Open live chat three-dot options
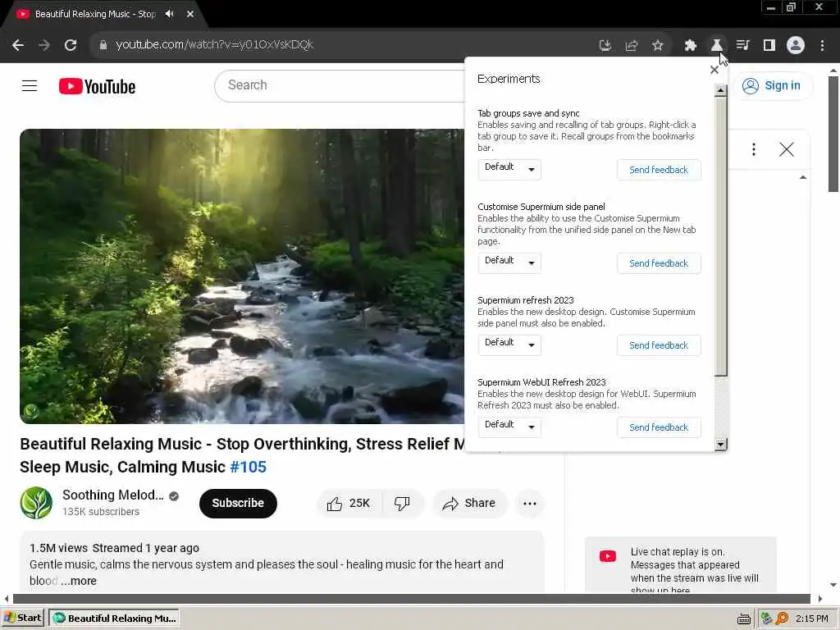 (753, 149)
